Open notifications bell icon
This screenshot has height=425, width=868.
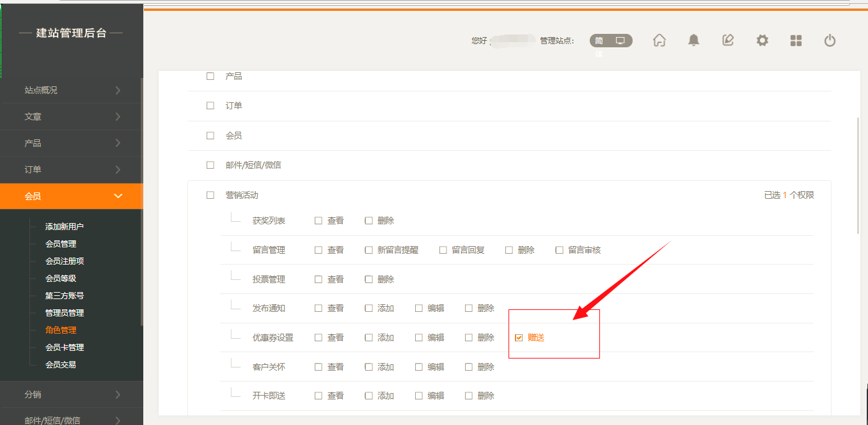click(693, 40)
